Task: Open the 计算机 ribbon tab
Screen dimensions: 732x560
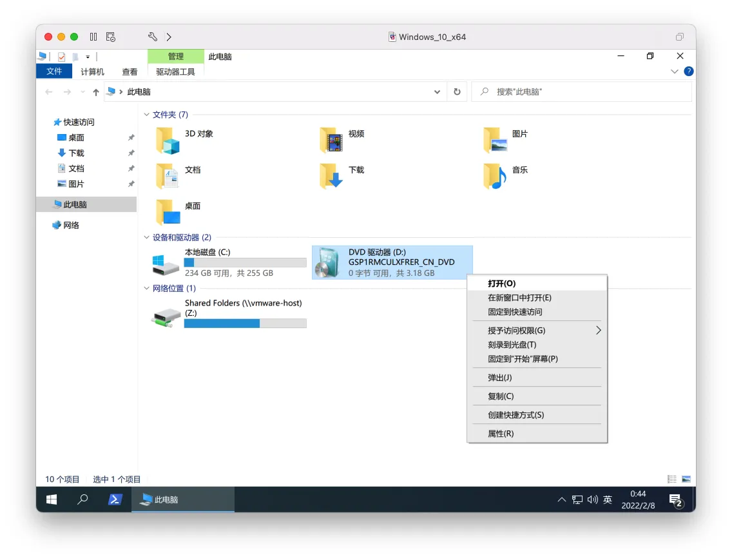Action: (92, 72)
